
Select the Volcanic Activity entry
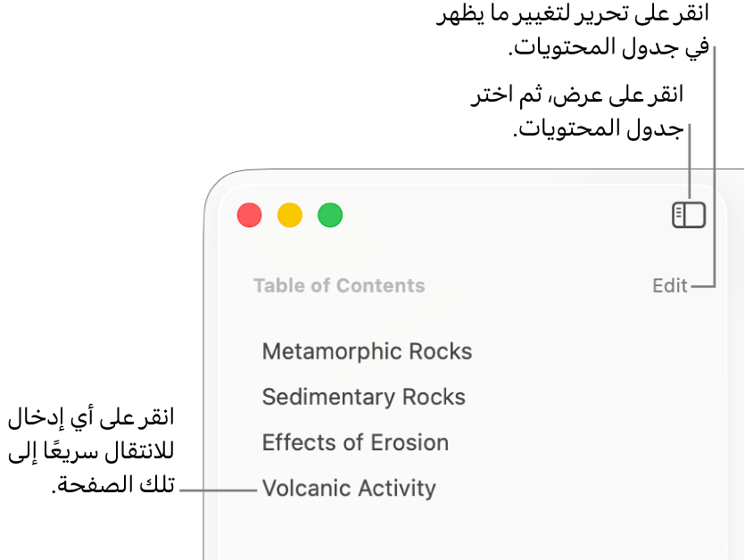pyautogui.click(x=349, y=489)
